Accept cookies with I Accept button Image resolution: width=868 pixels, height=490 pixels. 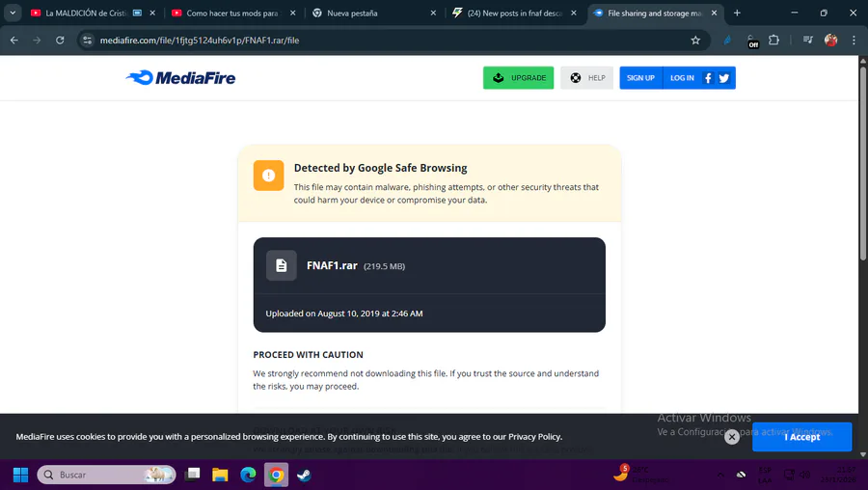(801, 437)
